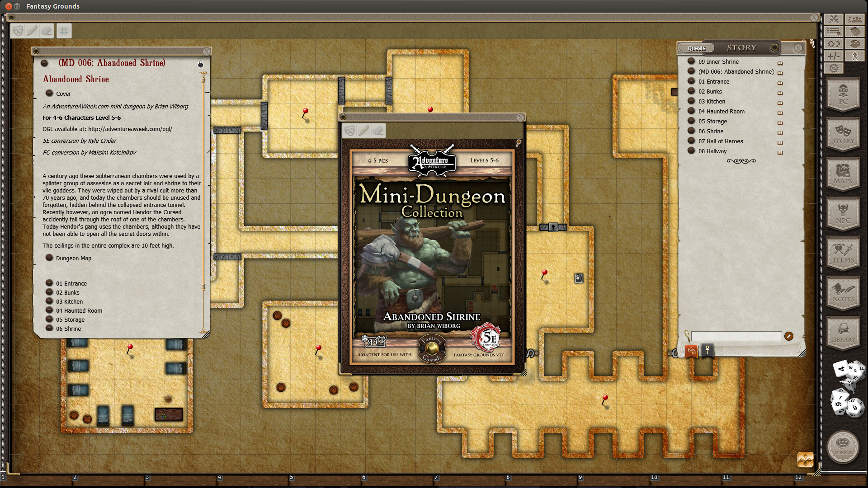
Task: Open the Modifiers plus/minus icon
Action: pos(834,56)
